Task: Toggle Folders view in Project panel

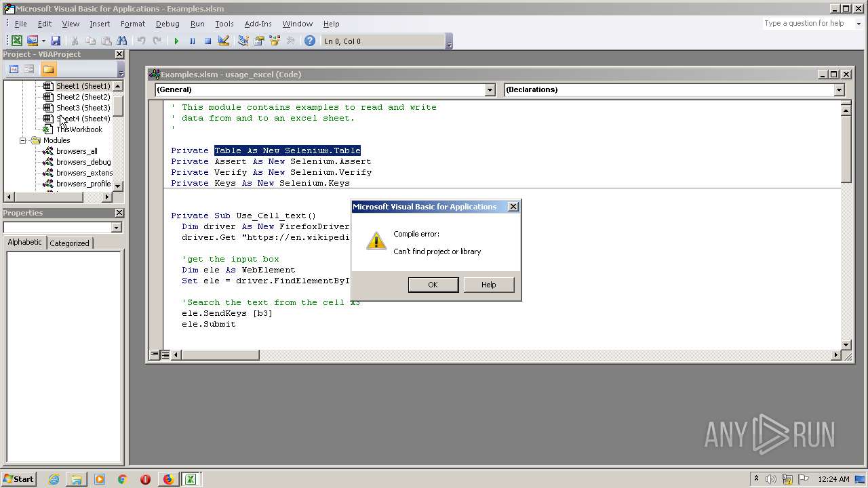Action: [48, 69]
